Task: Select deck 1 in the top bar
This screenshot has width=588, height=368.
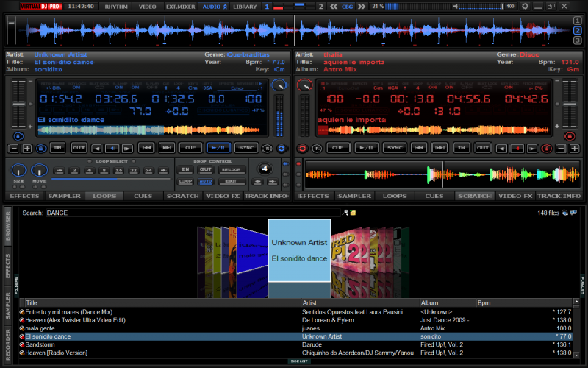Action: click(x=267, y=7)
